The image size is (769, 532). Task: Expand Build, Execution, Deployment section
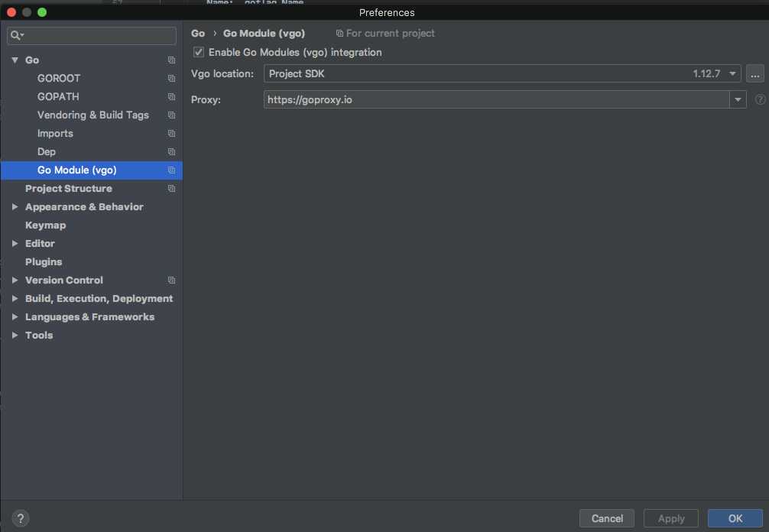click(15, 299)
